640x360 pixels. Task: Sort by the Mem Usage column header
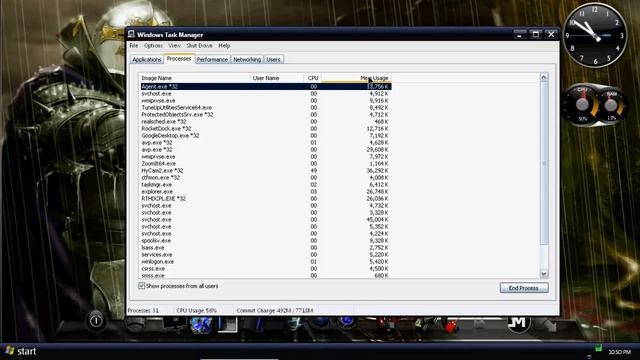[x=357, y=78]
